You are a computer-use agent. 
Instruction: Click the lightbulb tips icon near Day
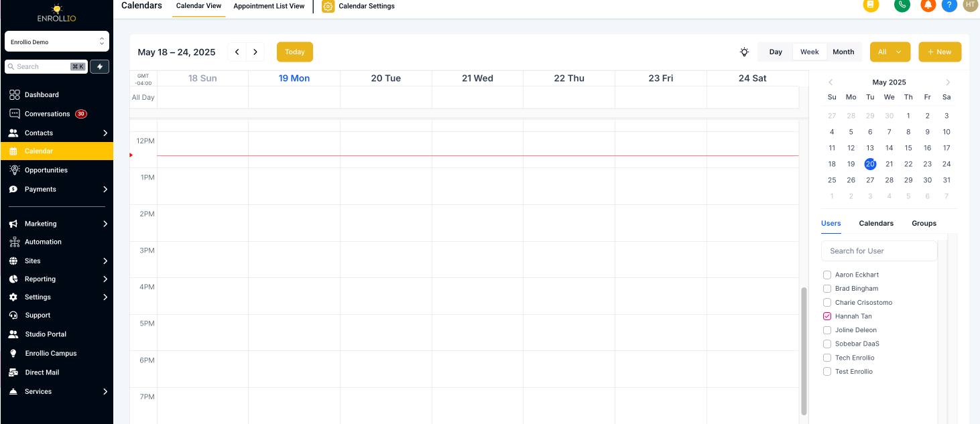point(744,52)
